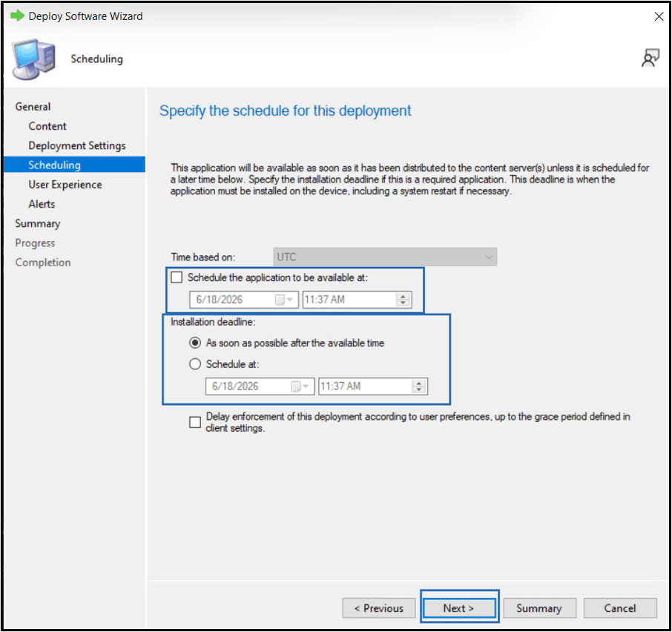The width and height of the screenshot is (672, 632).
Task: Click the available time field 11:37 AM
Action: click(x=357, y=300)
